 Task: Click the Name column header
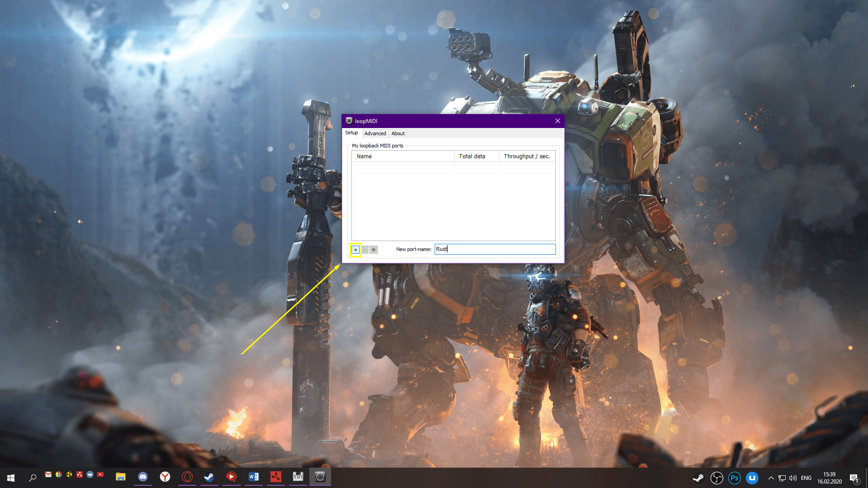403,156
